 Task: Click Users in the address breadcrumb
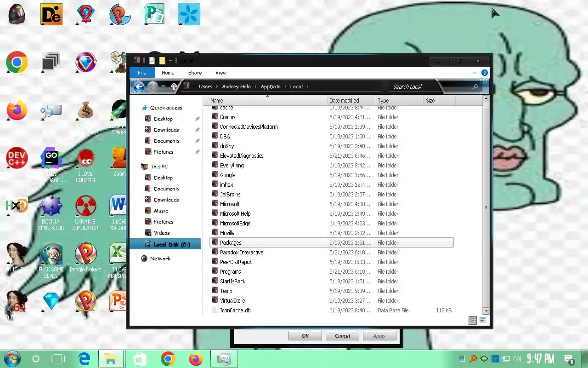click(205, 86)
